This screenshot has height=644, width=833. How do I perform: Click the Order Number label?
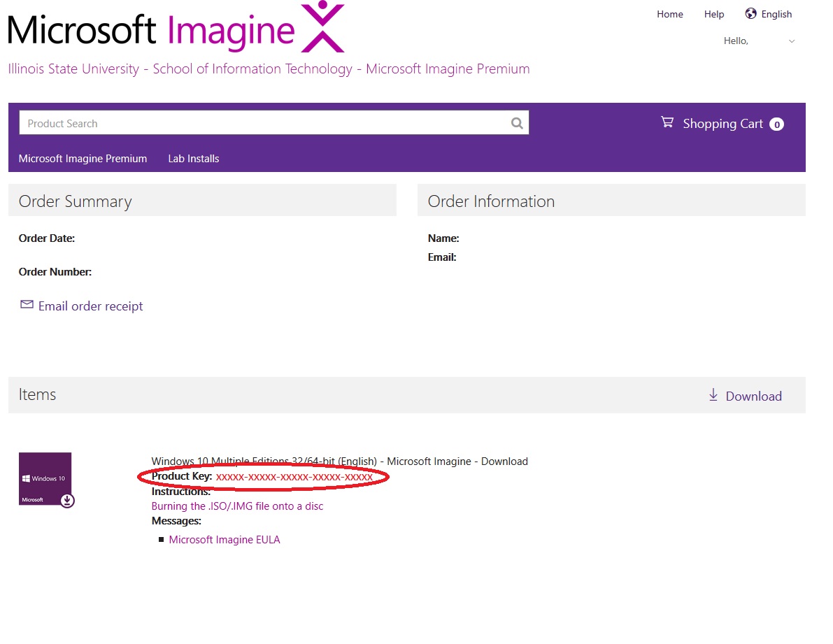55,272
